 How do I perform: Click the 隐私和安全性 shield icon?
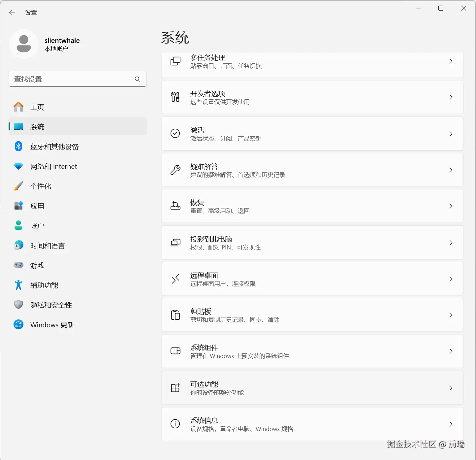coord(18,305)
